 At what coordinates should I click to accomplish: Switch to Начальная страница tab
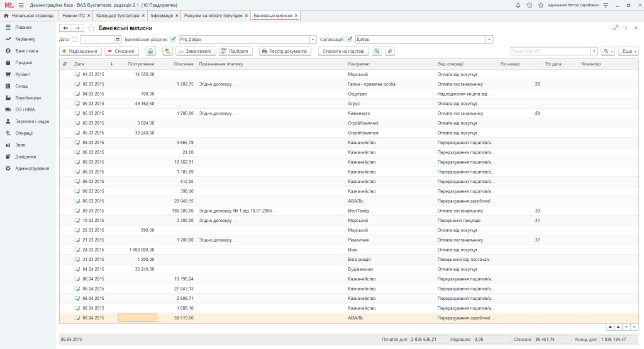[x=29, y=16]
